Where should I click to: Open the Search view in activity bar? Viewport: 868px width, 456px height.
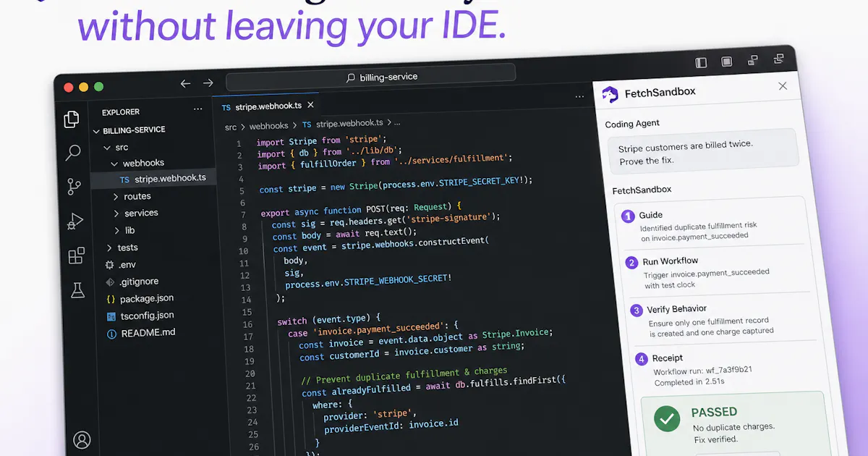(73, 153)
